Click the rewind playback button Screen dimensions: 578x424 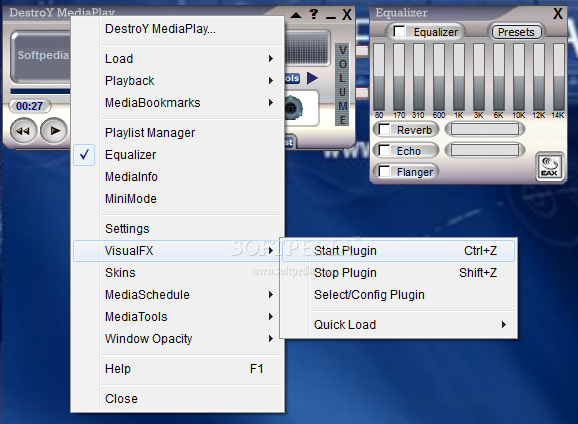(x=23, y=131)
